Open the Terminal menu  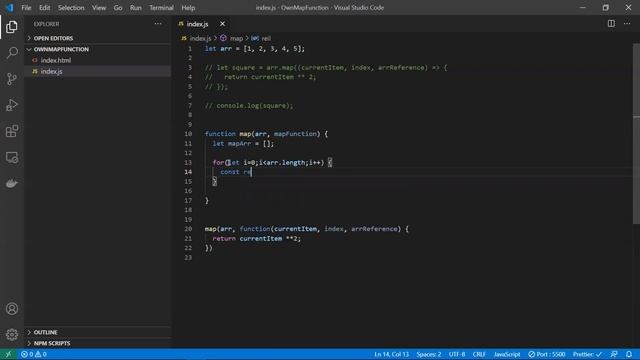(161, 8)
